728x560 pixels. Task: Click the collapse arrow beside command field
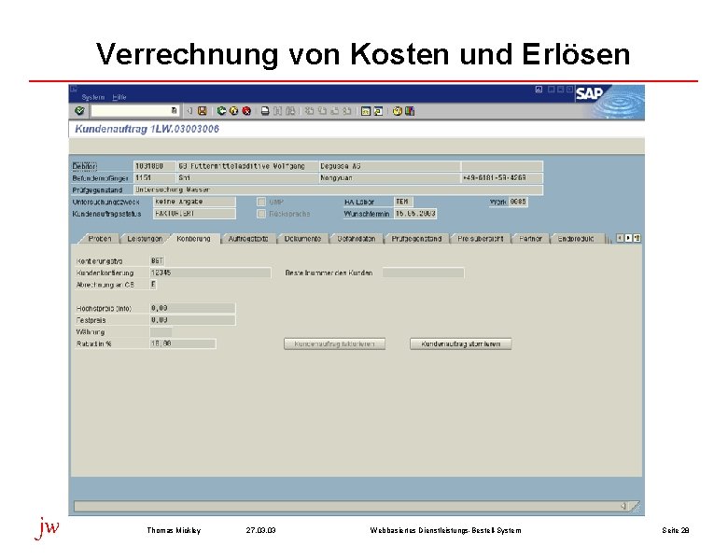coord(189,111)
